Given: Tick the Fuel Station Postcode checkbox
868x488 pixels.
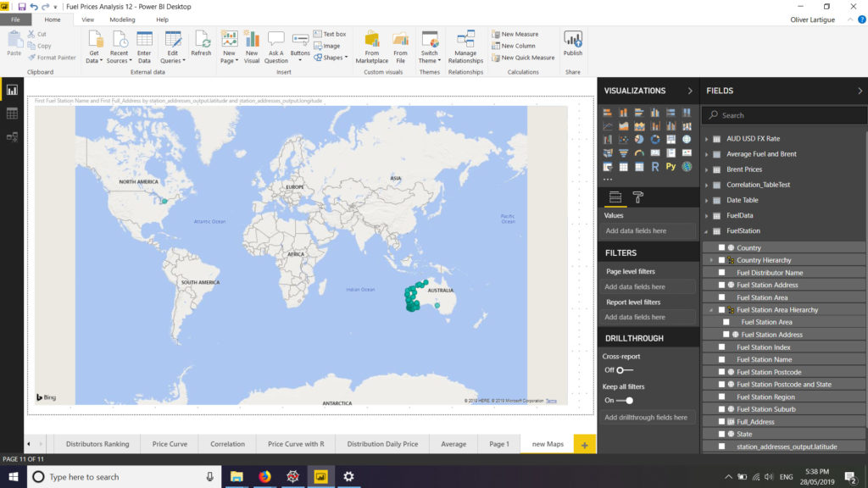Looking at the screenshot, I should [x=721, y=372].
